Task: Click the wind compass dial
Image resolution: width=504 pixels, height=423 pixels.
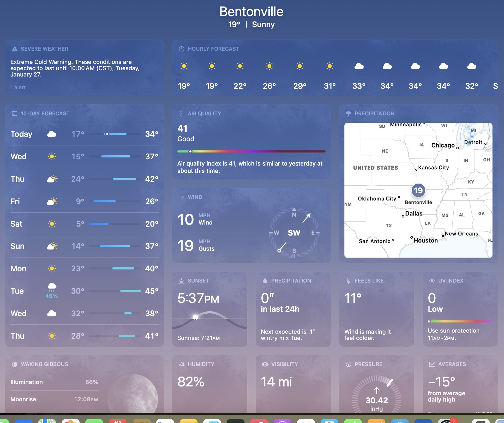Action: pyautogui.click(x=294, y=233)
